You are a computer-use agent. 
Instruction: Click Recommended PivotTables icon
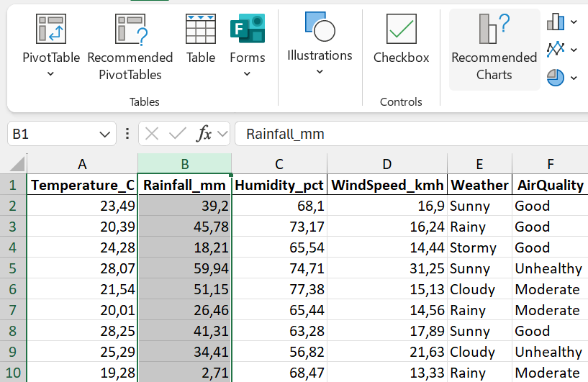(130, 30)
